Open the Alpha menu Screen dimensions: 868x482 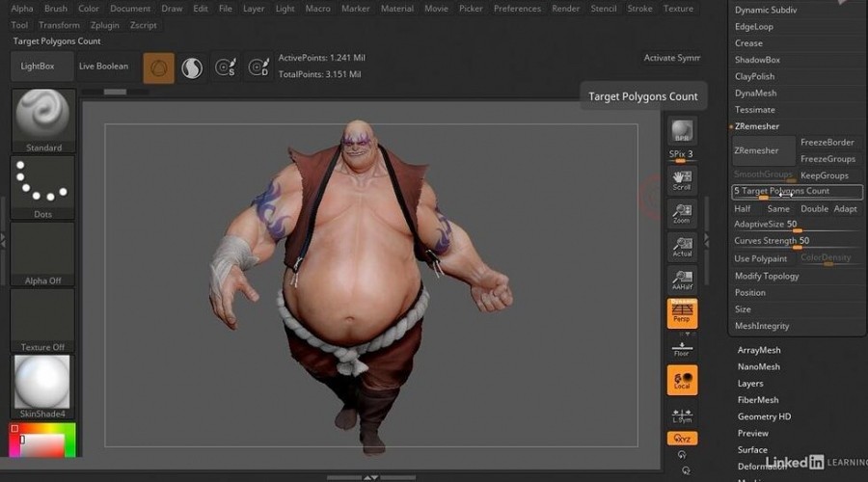pos(22,9)
